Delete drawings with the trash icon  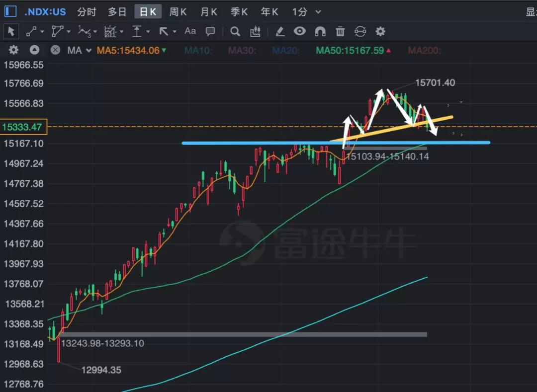point(340,31)
